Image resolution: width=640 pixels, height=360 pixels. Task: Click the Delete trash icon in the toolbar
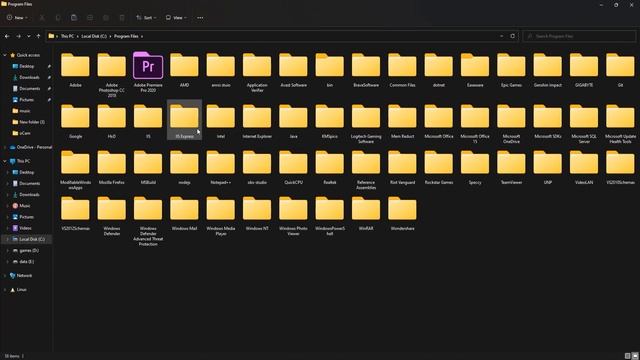(122, 18)
